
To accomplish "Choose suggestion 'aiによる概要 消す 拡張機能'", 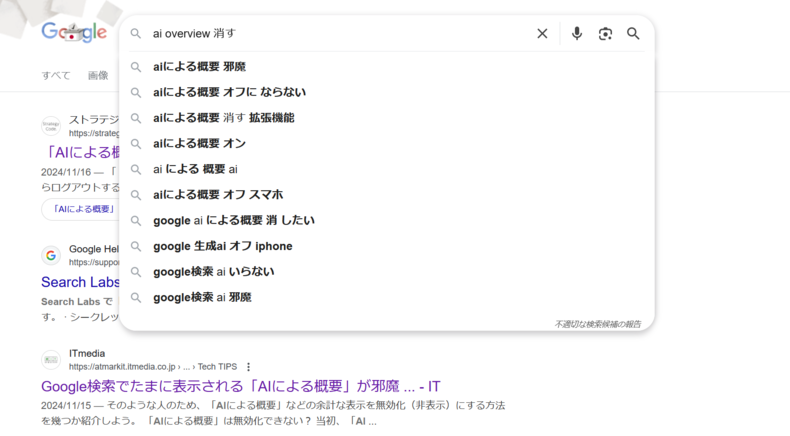I will click(387, 118).
